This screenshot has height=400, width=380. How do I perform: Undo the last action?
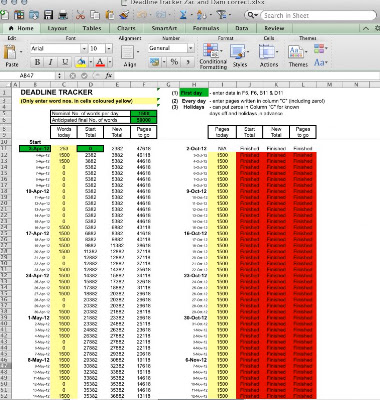click(x=142, y=15)
